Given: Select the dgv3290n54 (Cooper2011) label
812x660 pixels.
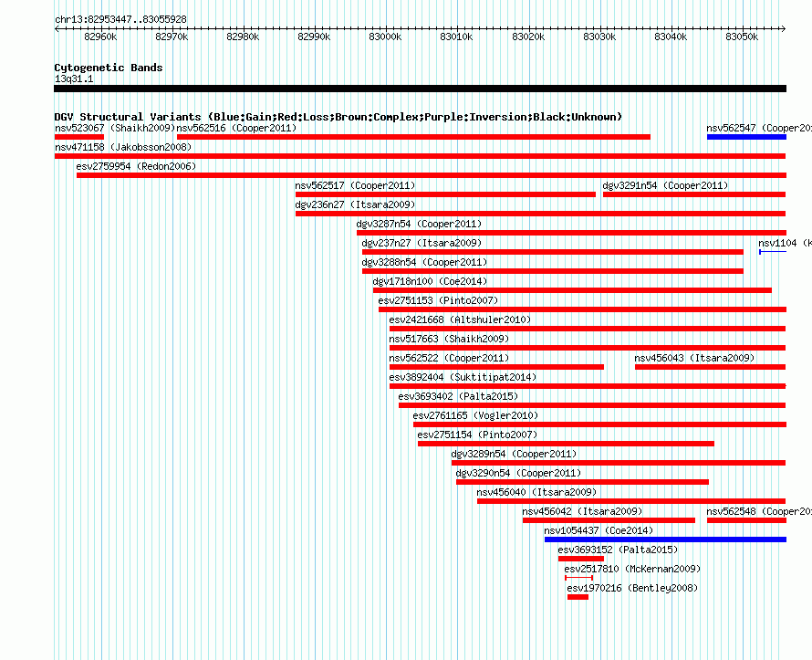Looking at the screenshot, I should point(518,473).
